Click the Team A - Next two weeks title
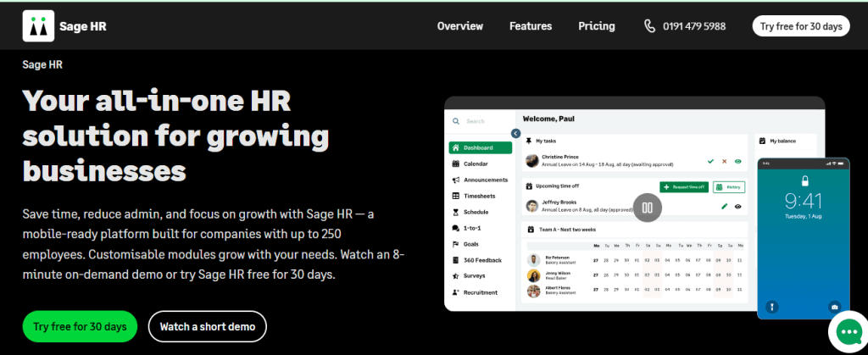This screenshot has width=868, height=355. [566, 230]
